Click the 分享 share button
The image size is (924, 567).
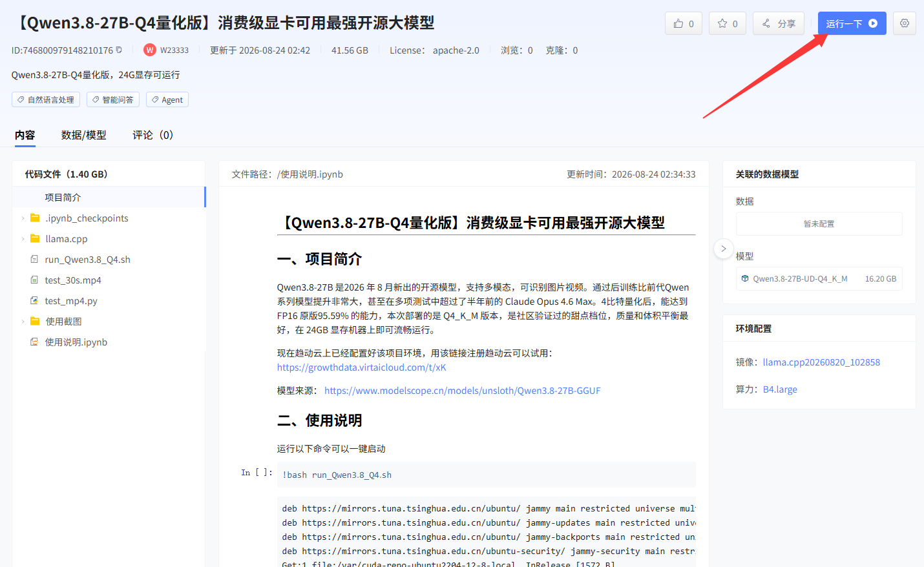point(779,23)
